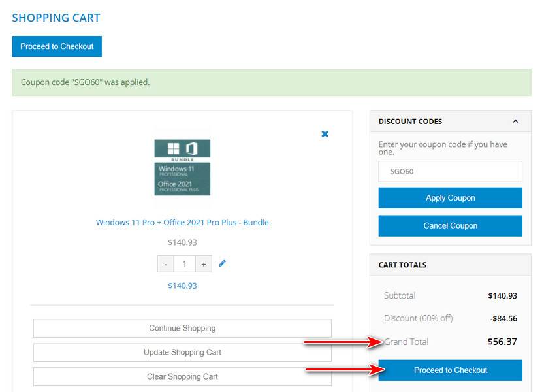The height and width of the screenshot is (392, 542).
Task: Click the blue $140.93 item total
Action: pos(182,286)
